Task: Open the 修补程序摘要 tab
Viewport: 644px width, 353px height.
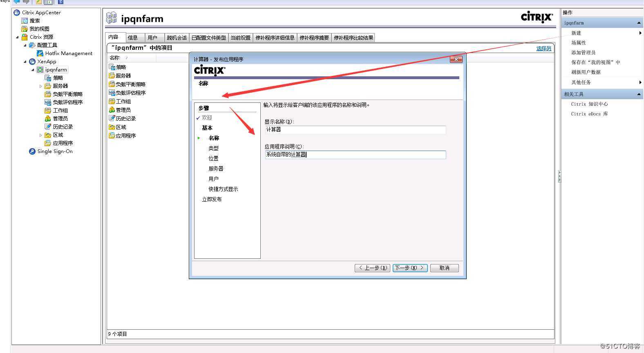Action: point(314,38)
